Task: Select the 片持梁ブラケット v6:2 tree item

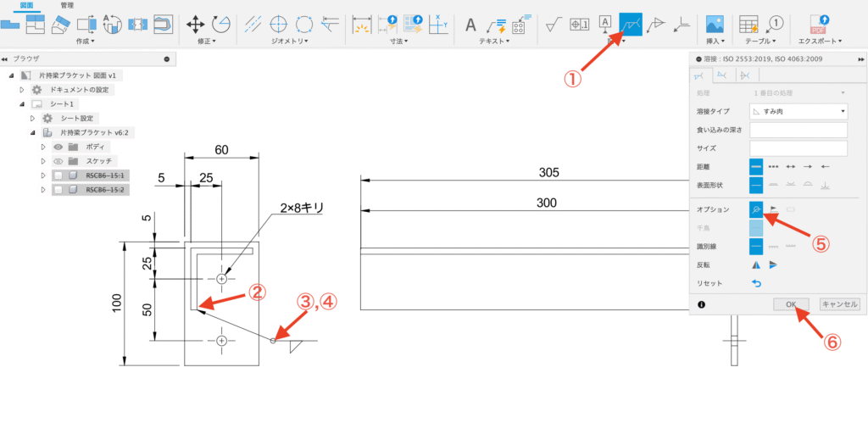Action: [x=88, y=133]
